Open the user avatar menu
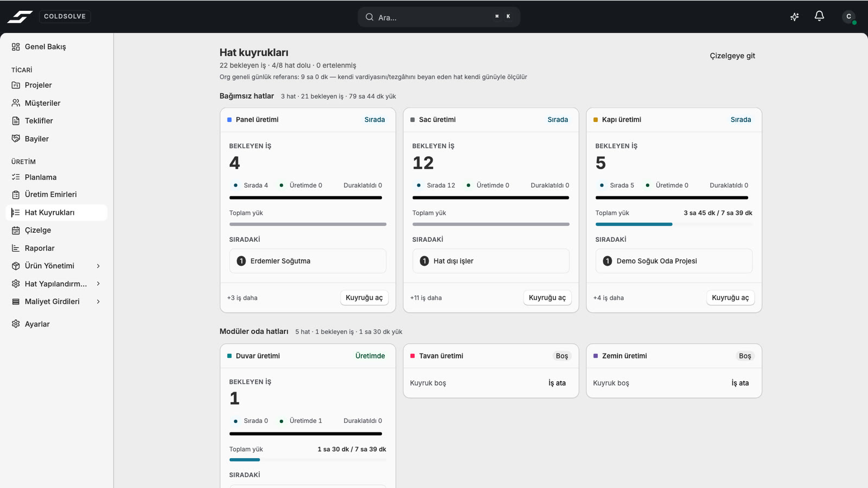The height and width of the screenshot is (488, 868). click(849, 17)
